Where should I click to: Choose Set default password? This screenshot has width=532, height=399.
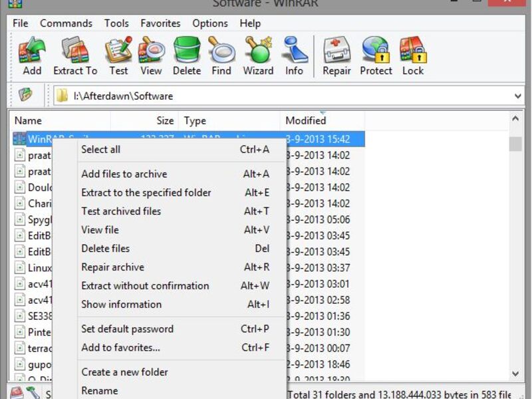(182, 329)
